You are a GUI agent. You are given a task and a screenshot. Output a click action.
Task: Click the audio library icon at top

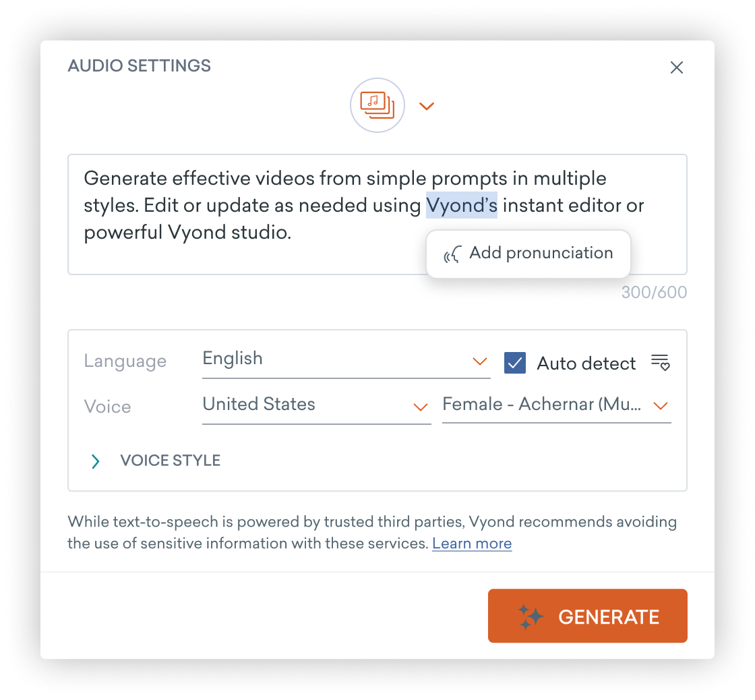pos(377,105)
